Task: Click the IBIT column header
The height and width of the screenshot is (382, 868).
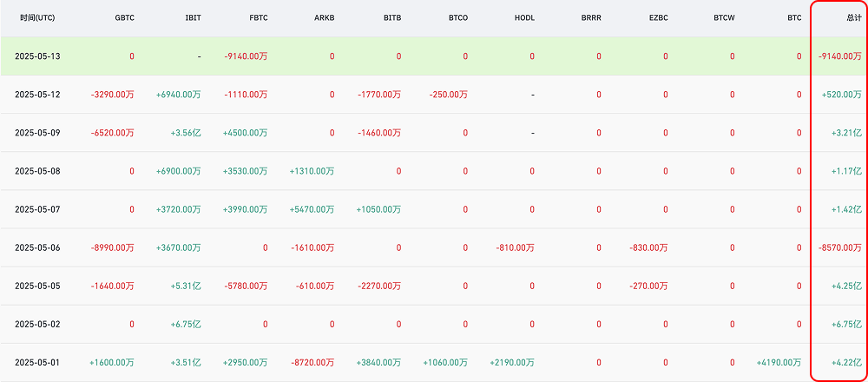Action: pos(194,17)
